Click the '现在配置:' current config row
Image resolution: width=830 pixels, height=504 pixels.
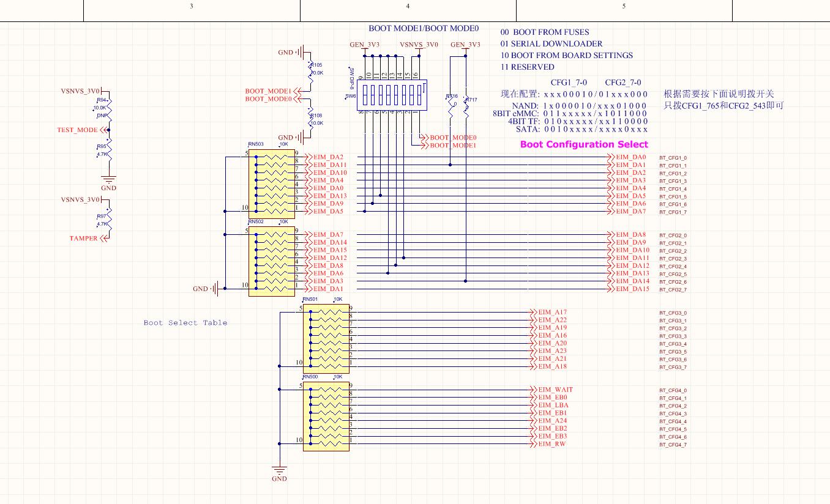pyautogui.click(x=574, y=94)
